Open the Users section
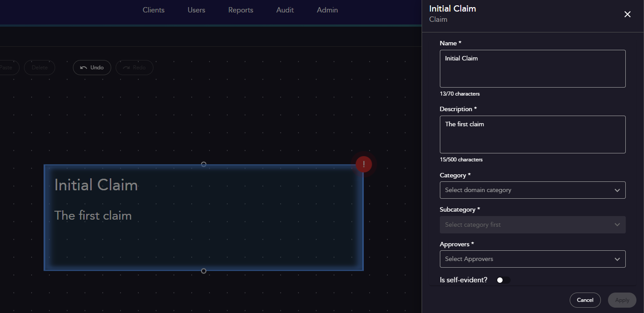Viewport: 644px width, 313px height. [x=196, y=10]
